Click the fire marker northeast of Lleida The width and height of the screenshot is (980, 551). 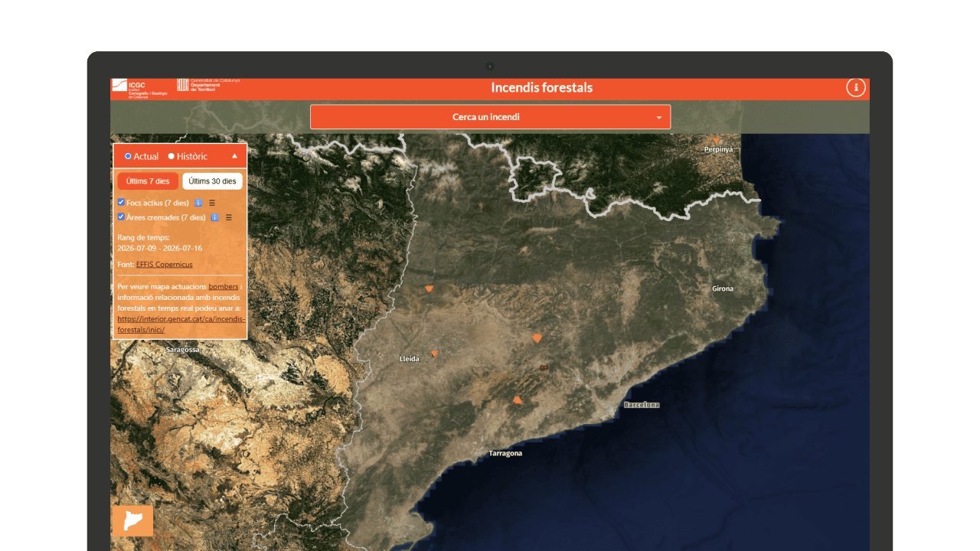tap(429, 289)
